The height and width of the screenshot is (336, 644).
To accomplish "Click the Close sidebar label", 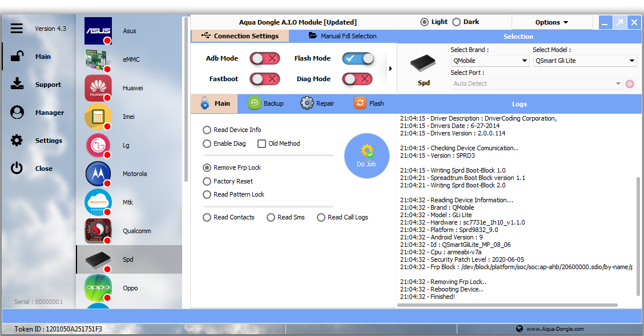I will pyautogui.click(x=44, y=169).
